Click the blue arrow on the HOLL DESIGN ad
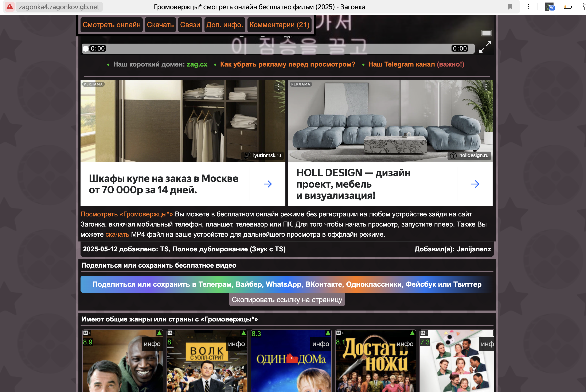This screenshot has width=586, height=392. 475,184
